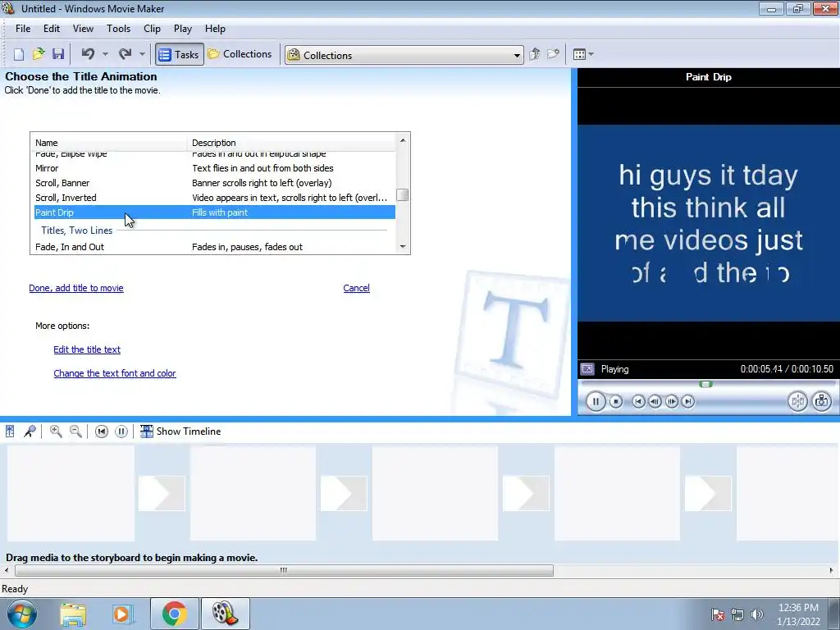The height and width of the screenshot is (630, 840).
Task: Click the preview seek bar handle
Action: [x=706, y=384]
